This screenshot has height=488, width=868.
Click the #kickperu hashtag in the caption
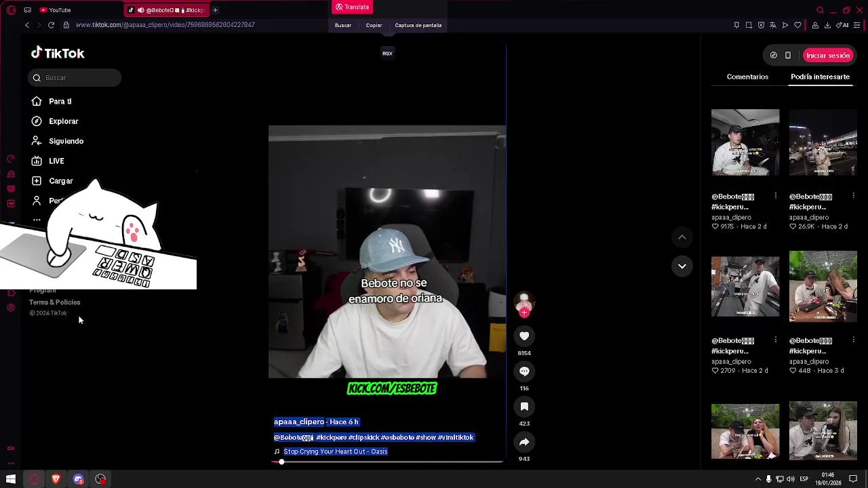(331, 438)
